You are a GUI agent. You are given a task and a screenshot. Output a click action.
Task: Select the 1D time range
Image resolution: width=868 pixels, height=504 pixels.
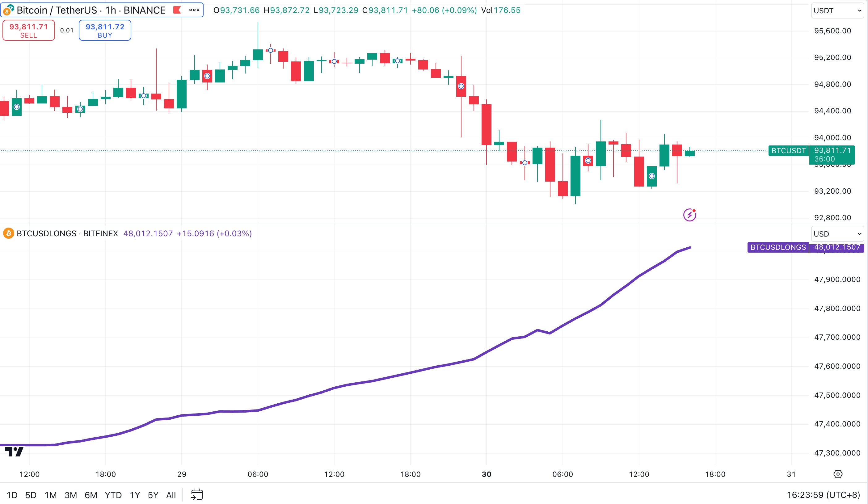coord(12,495)
